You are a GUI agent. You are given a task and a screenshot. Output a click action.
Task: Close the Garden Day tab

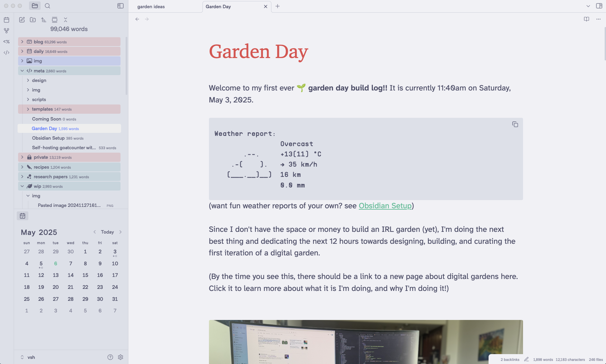pos(266,6)
